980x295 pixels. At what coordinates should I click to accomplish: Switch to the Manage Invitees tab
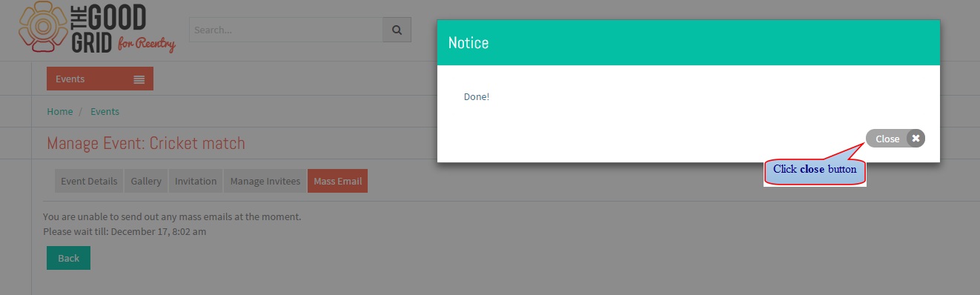(x=265, y=181)
